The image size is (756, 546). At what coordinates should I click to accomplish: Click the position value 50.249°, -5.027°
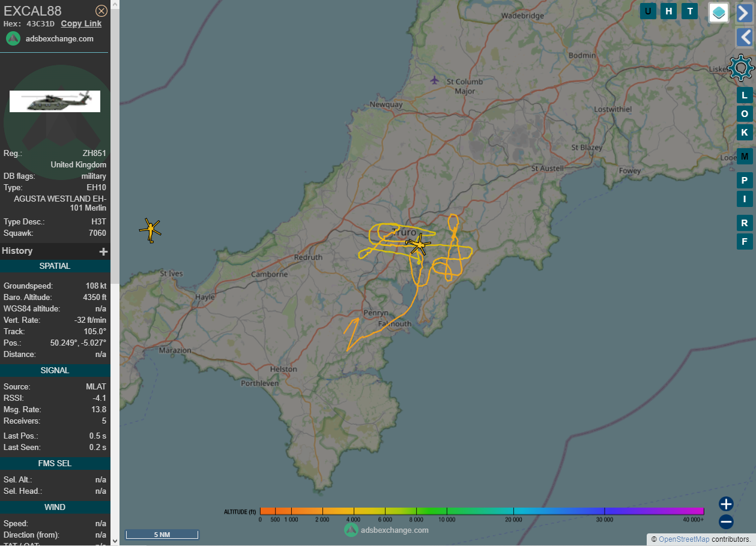pyautogui.click(x=78, y=343)
